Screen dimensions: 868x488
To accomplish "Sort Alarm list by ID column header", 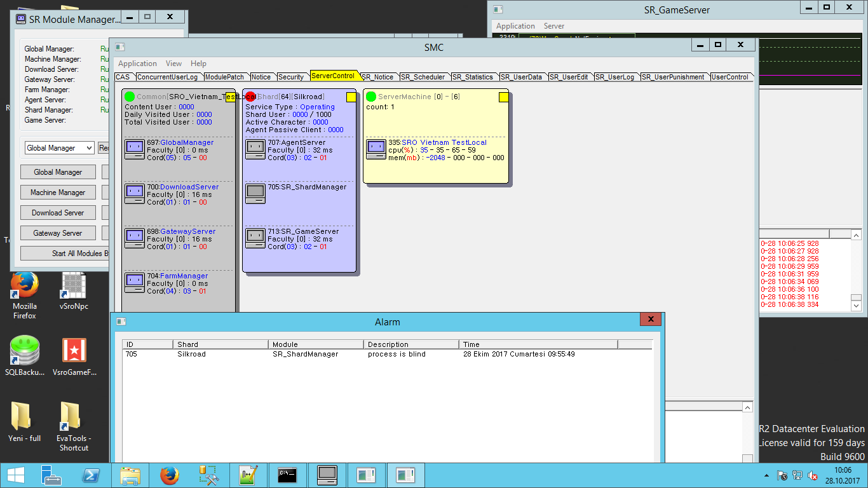I will (147, 344).
